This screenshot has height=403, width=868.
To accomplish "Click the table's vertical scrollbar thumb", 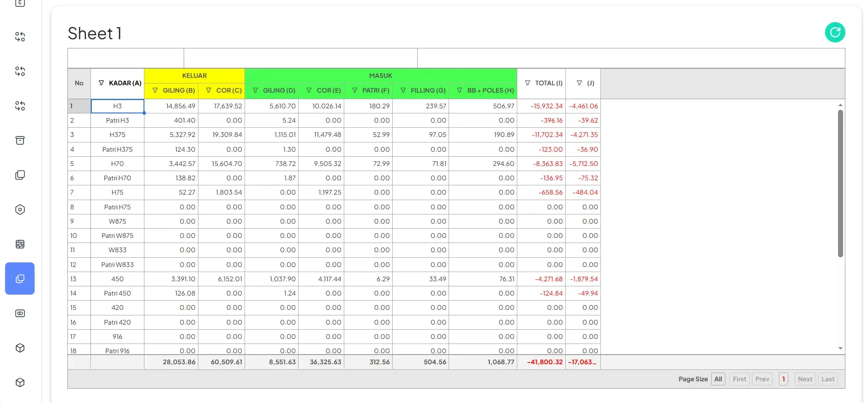I will [x=840, y=183].
